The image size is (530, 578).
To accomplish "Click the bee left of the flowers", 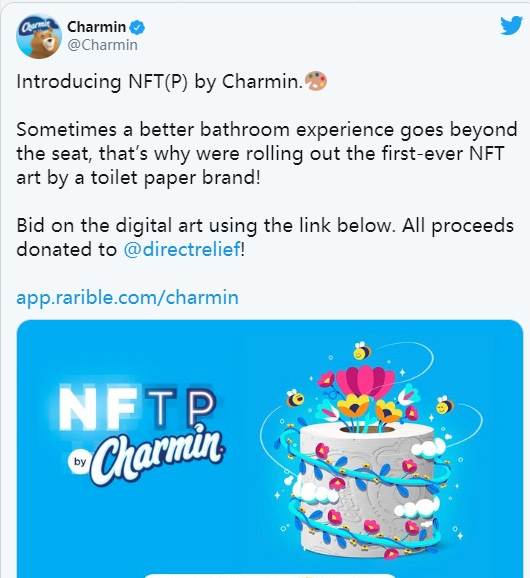I will [x=295, y=398].
